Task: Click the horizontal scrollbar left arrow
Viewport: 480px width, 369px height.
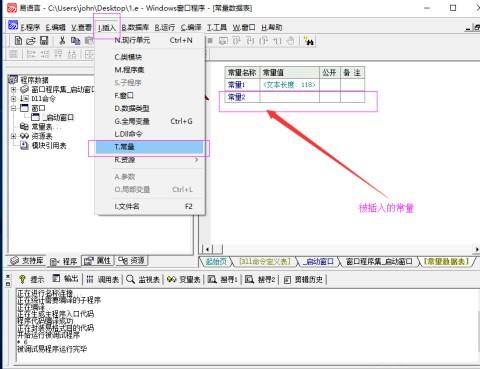Action: [x=207, y=249]
